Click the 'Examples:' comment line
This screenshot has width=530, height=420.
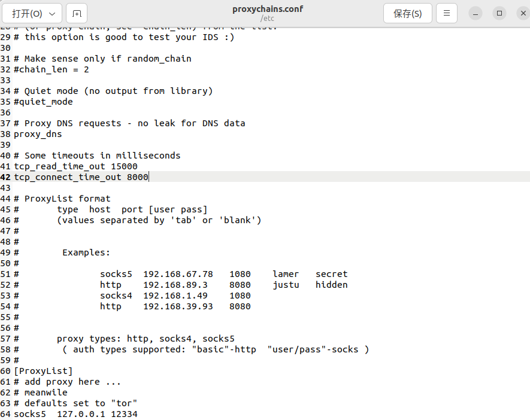tap(86, 252)
